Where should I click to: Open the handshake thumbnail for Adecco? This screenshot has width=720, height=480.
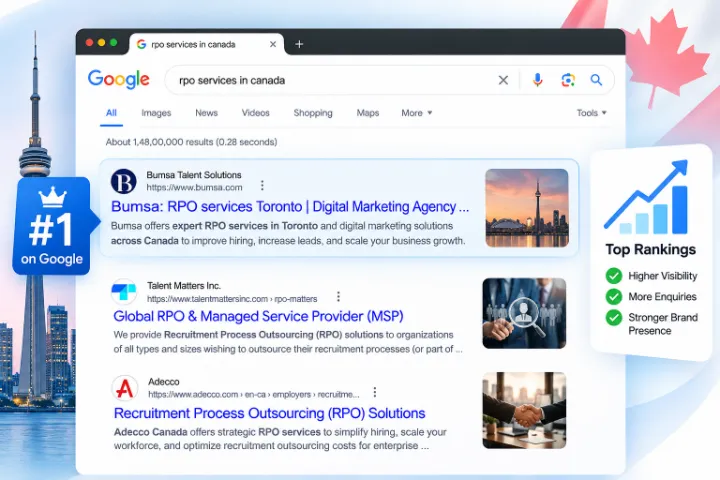(x=524, y=410)
